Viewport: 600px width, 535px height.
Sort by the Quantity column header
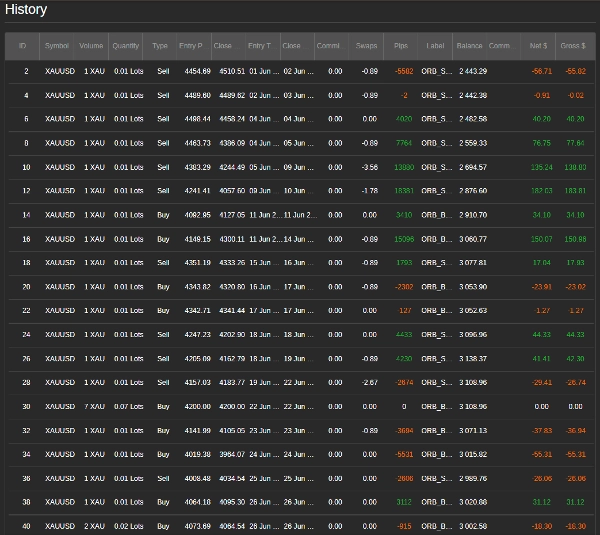pyautogui.click(x=126, y=46)
